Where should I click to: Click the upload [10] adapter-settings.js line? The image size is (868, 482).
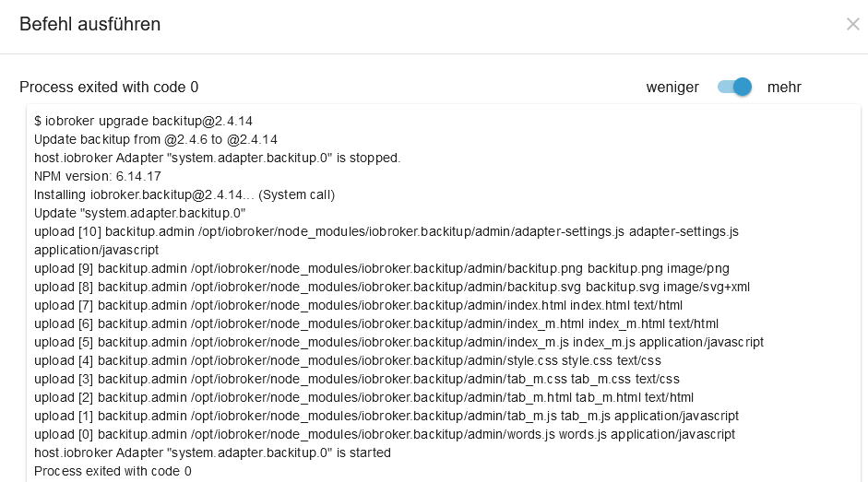tap(386, 231)
